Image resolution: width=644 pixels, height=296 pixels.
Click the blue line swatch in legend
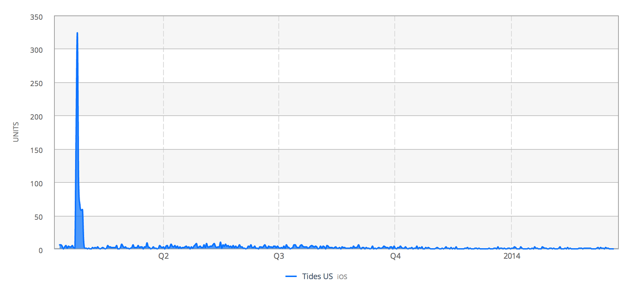pyautogui.click(x=291, y=276)
